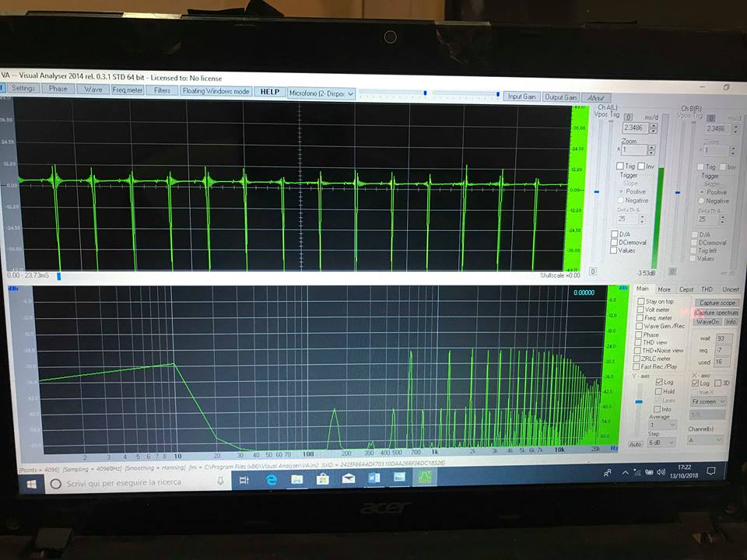Enable the Ch A D/A checkbox
Screen dimensions: 747x560
(615, 234)
